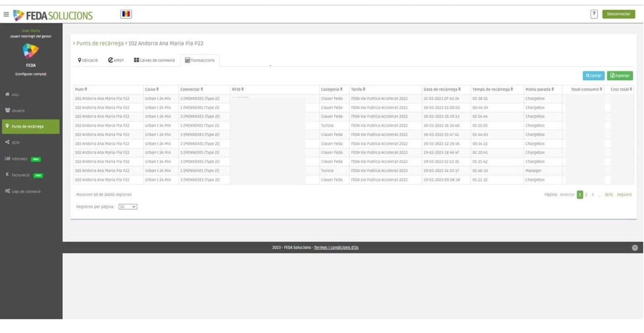The width and height of the screenshot is (644, 333).
Task: Open OCPI in the sidebar
Action: pyautogui.click(x=15, y=143)
